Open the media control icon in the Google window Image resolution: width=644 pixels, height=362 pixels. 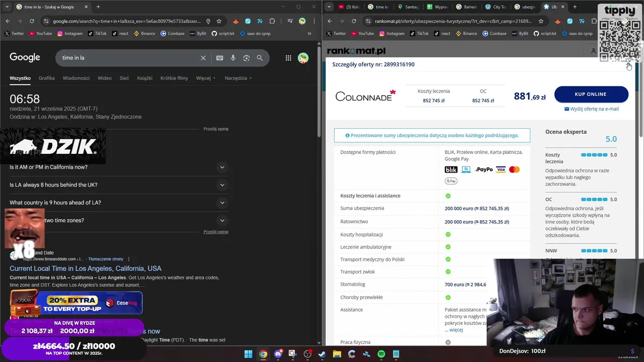(x=290, y=21)
